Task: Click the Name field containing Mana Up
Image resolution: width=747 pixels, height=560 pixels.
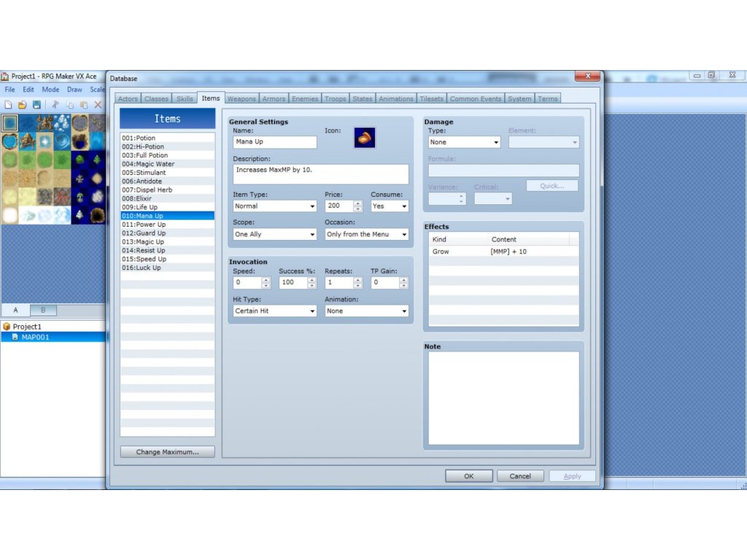Action: tap(275, 142)
